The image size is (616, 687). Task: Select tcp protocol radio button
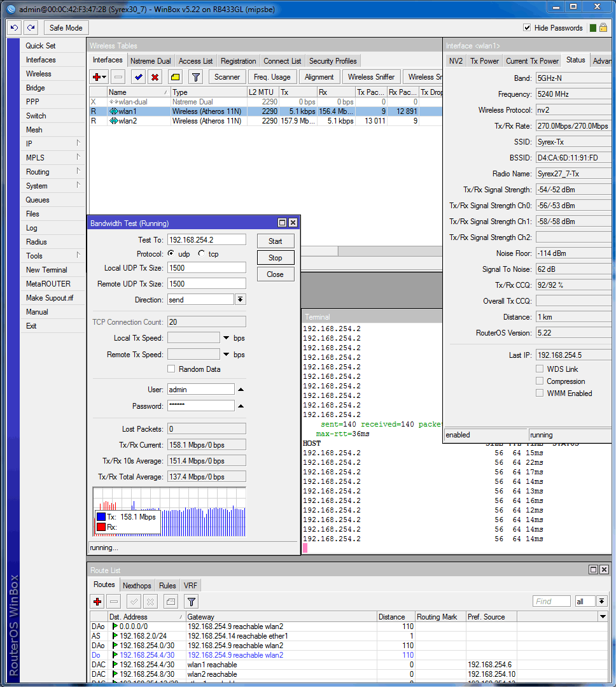coord(201,253)
